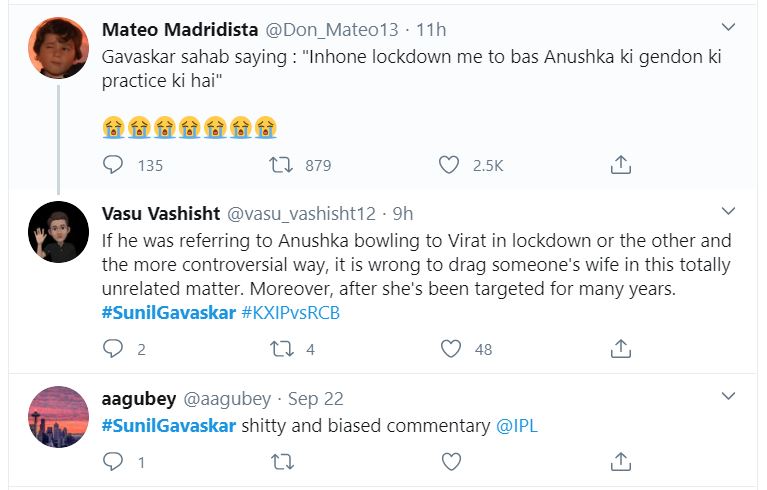Screen dimensions: 767x490
Task: Open the #KXIPvsRCB hashtag
Action: [295, 314]
